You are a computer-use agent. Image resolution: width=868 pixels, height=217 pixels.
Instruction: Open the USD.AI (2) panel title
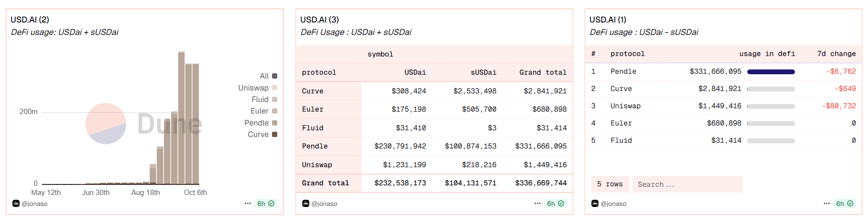[30, 20]
